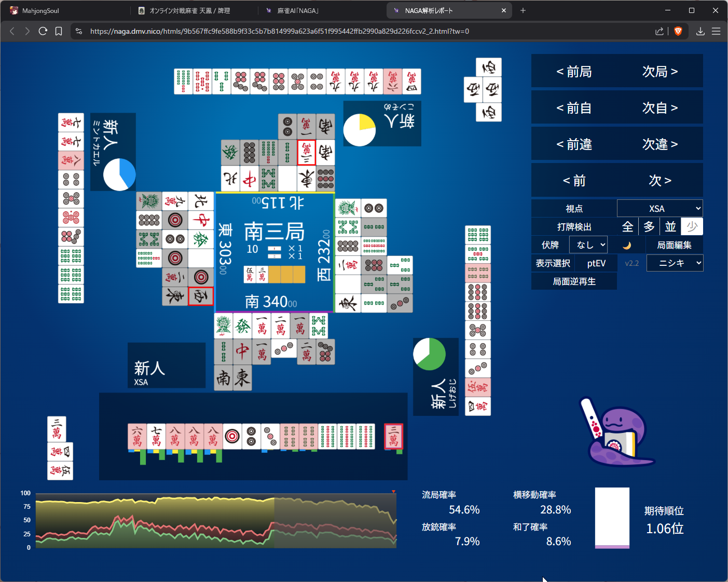Click the NAGA snake mascot image
The image size is (728, 582).
[x=617, y=432]
